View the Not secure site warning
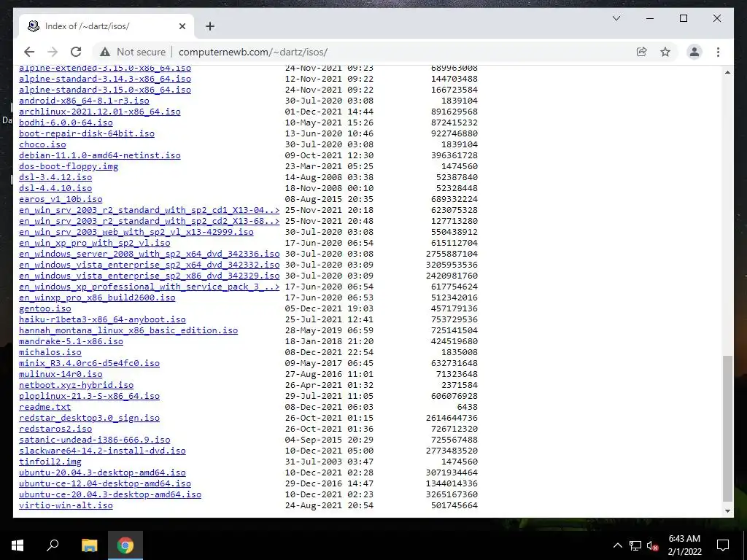Viewport: 747px width, 560px height. click(x=133, y=52)
